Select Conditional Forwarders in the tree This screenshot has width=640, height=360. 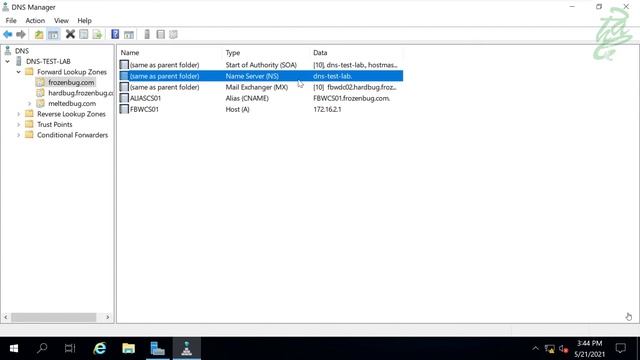[x=72, y=135]
